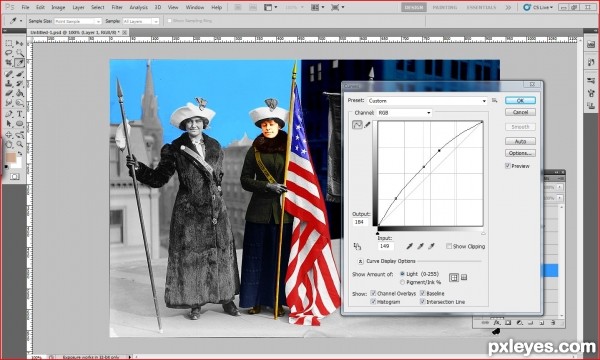Screen dimensions: 600x360
Task: Toggle Quick Mask mode
Action: pyautogui.click(x=15, y=176)
